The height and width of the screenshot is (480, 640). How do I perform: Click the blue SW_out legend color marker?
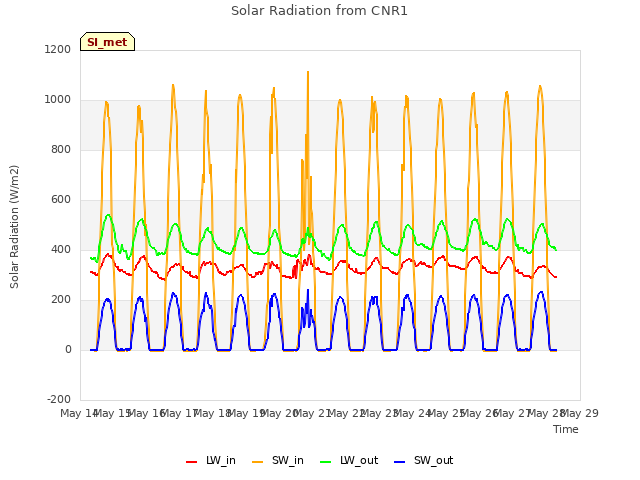[400, 462]
